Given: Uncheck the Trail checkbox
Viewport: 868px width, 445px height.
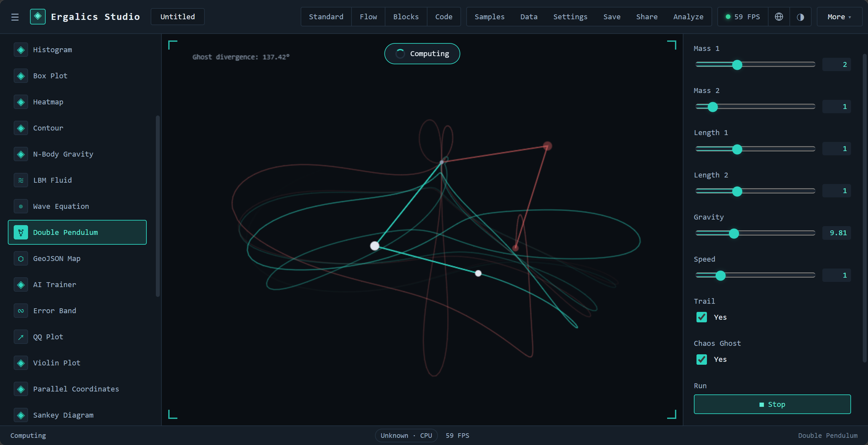Looking at the screenshot, I should point(702,317).
